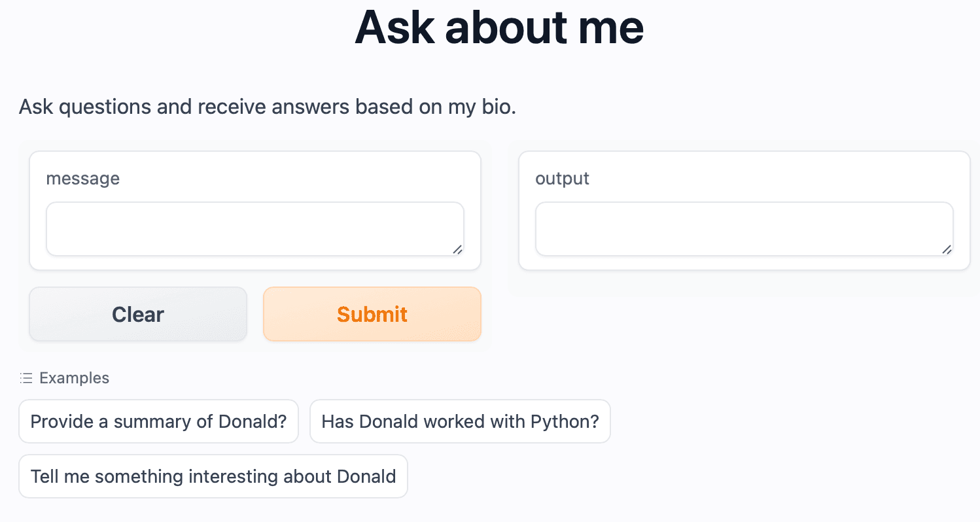The height and width of the screenshot is (522, 980).
Task: Click the bio description text
Action: tap(267, 106)
